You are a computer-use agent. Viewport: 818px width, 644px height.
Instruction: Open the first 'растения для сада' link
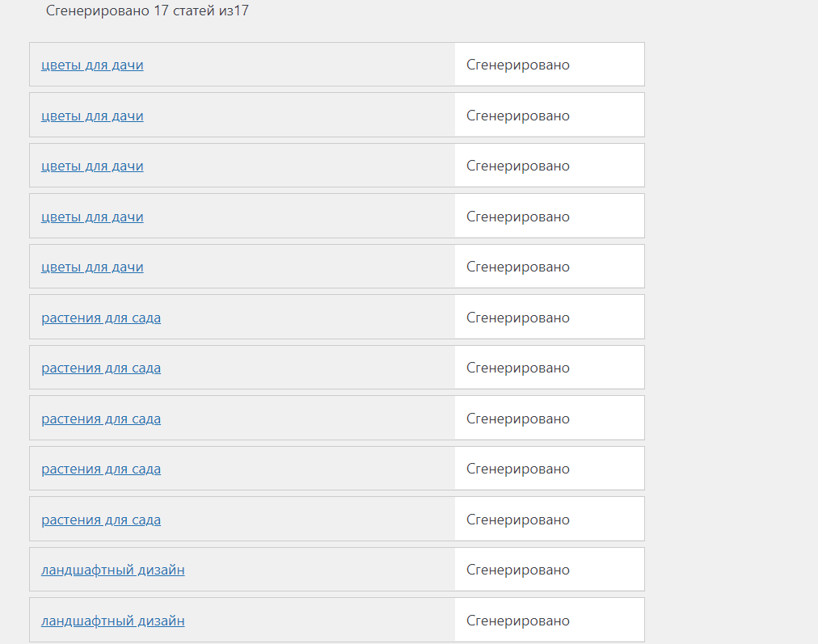click(x=101, y=318)
